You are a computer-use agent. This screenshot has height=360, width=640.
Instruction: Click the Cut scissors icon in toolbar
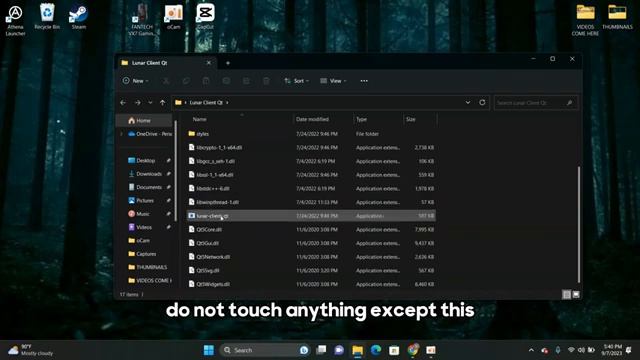166,81
